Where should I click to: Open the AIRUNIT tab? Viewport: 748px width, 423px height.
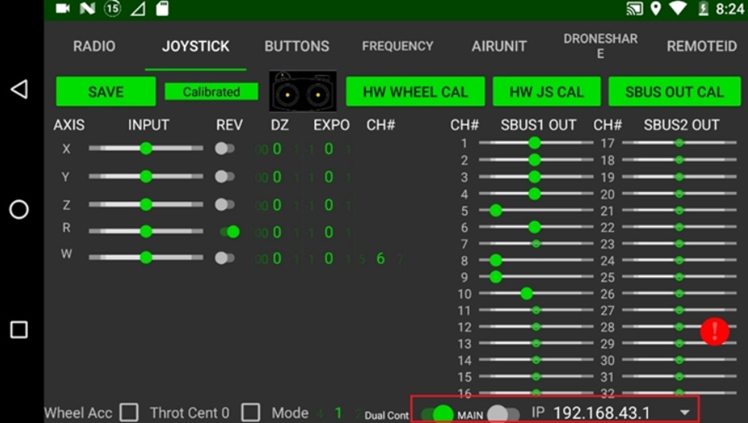point(499,46)
